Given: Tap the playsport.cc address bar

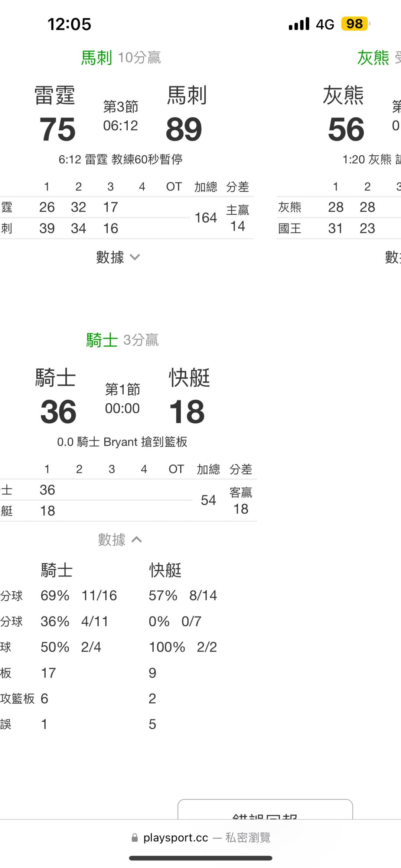Looking at the screenshot, I should tap(200, 838).
